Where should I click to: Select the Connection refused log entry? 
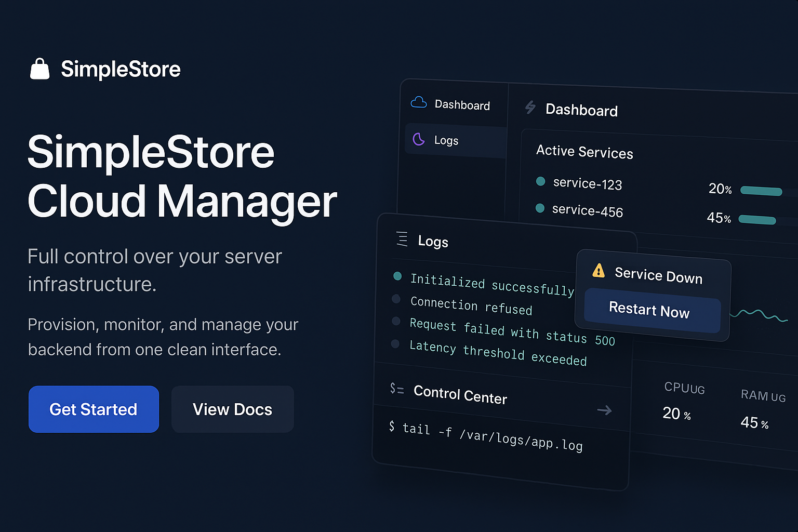(x=471, y=306)
